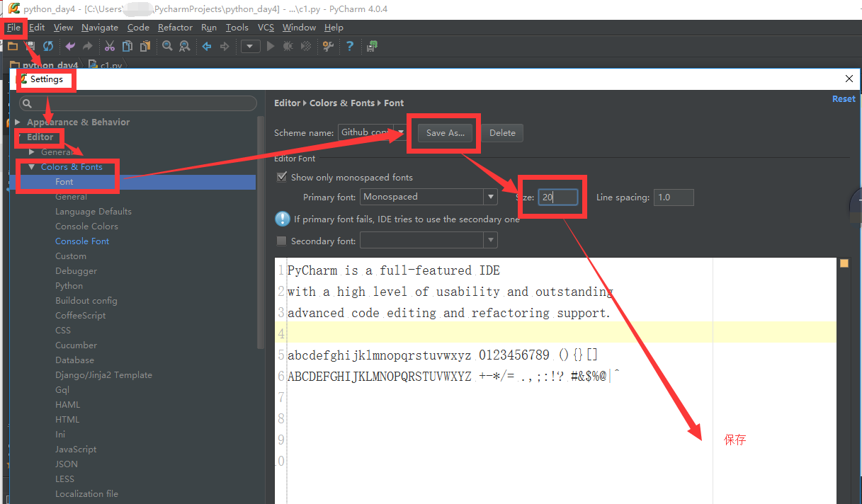Click the Back navigation arrow icon
The image size is (862, 504).
tap(207, 46)
